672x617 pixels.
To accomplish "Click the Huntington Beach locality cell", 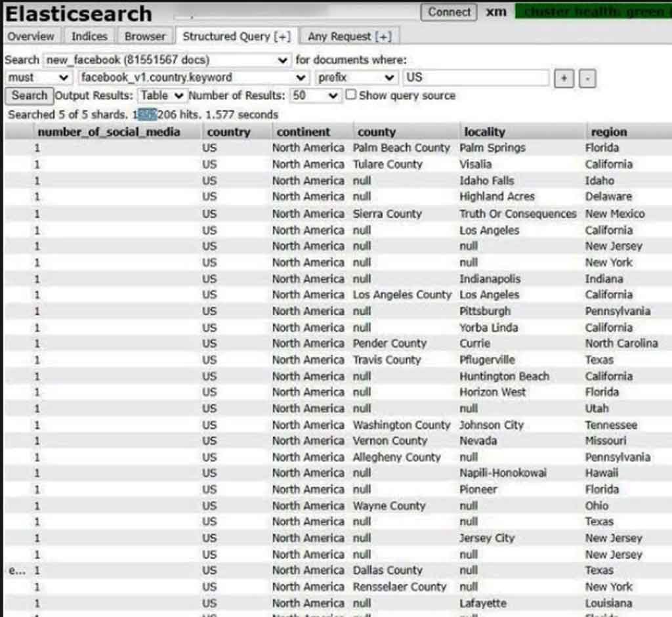I will (504, 376).
